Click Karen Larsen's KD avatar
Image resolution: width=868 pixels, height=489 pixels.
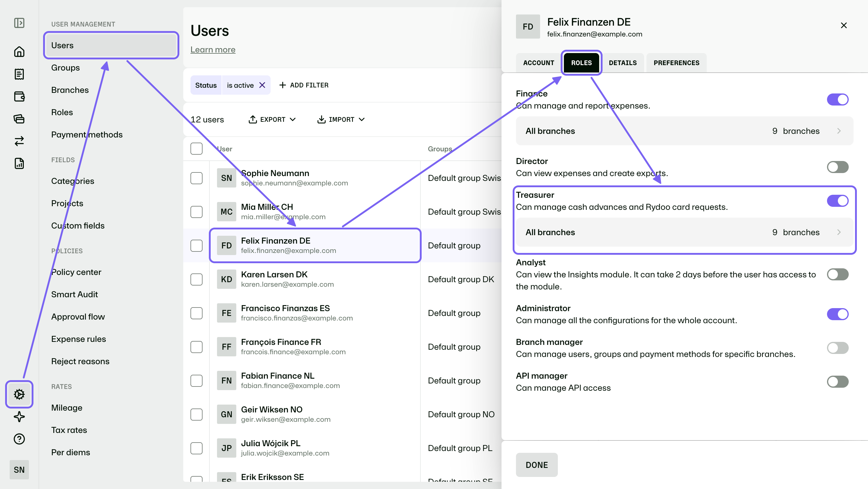pos(226,279)
